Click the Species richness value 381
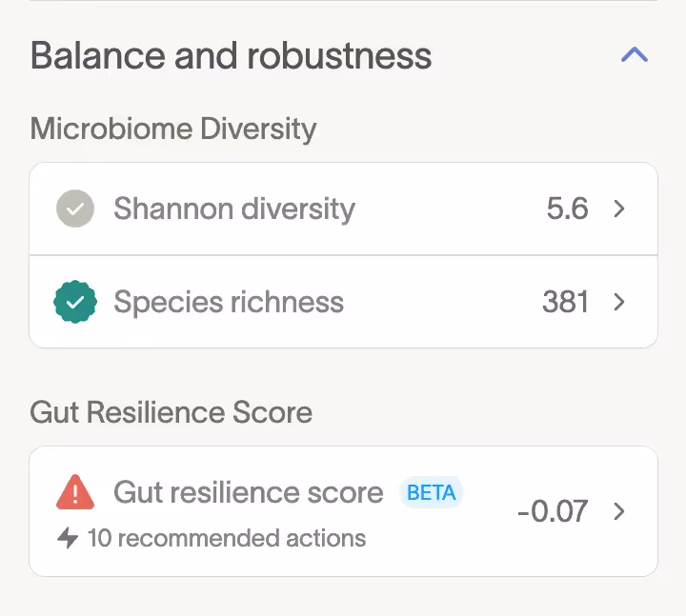 tap(565, 303)
